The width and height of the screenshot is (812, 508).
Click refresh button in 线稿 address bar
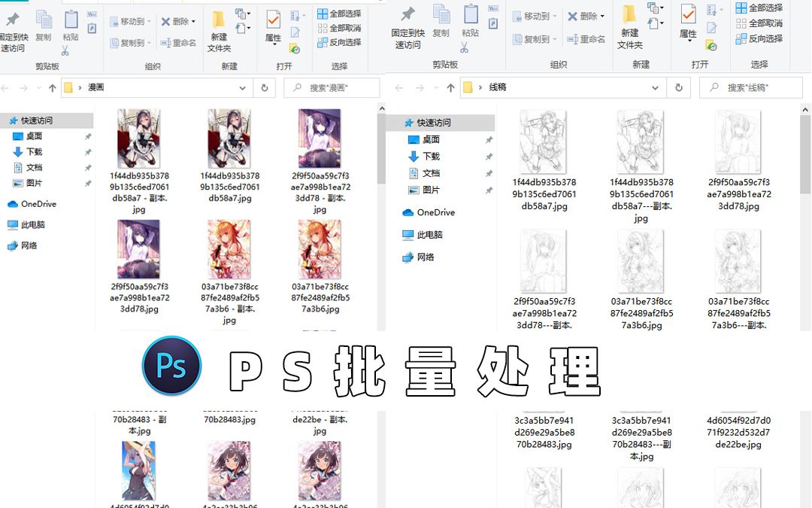coord(679,87)
